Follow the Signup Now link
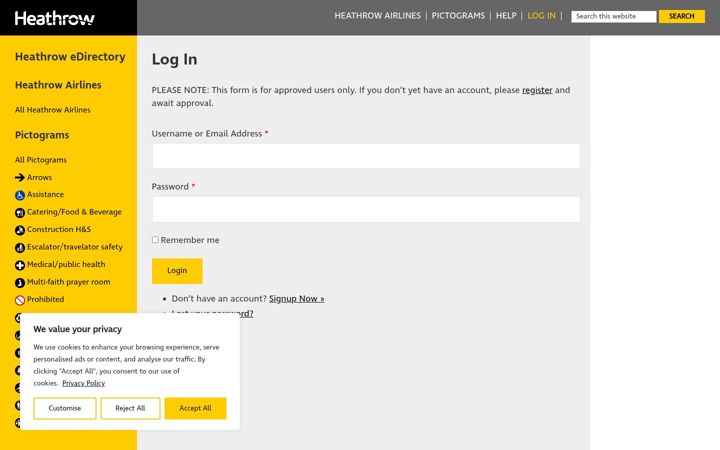The height and width of the screenshot is (450, 720). click(x=297, y=298)
